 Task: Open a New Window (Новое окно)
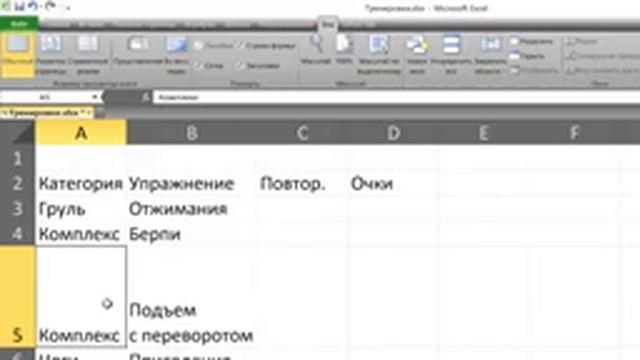pos(417,56)
